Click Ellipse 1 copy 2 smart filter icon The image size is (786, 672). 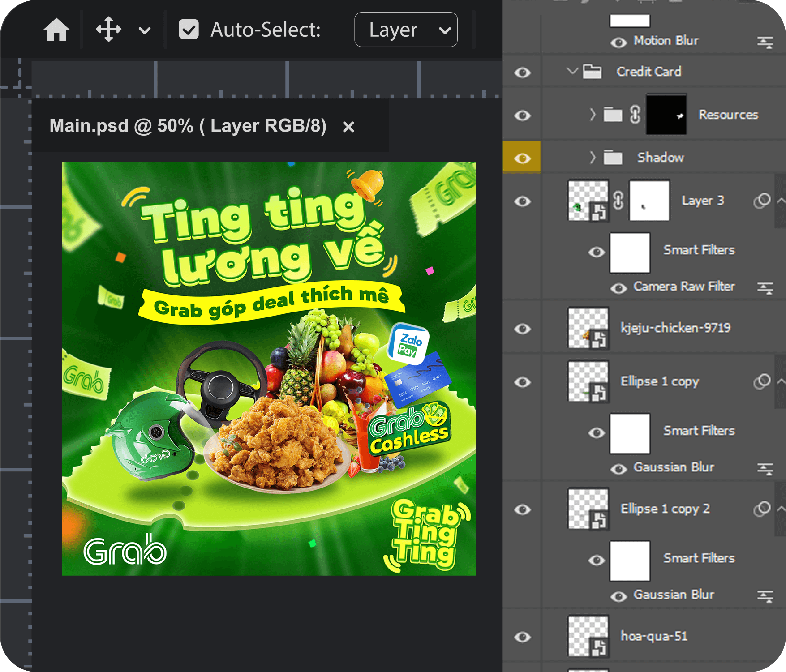click(x=761, y=509)
